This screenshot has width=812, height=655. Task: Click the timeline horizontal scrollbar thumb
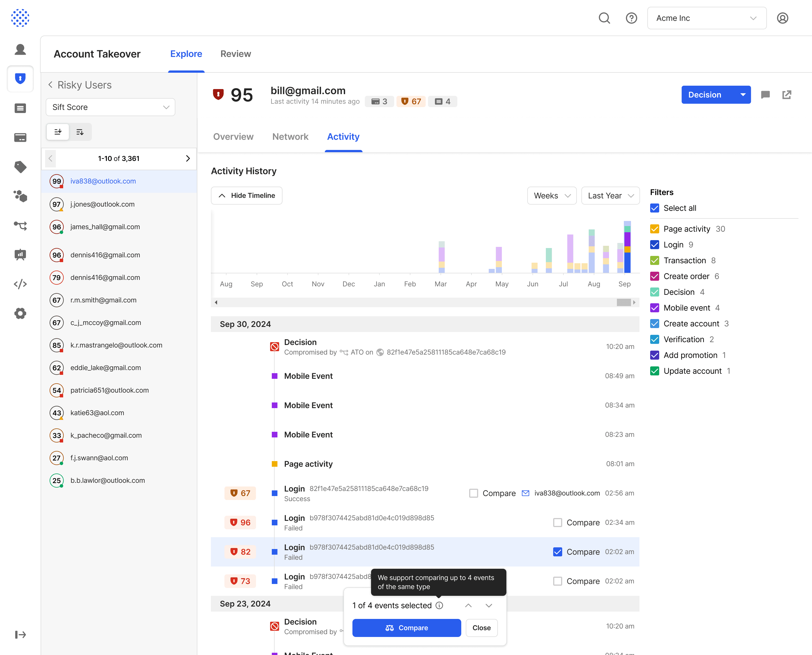pos(623,302)
